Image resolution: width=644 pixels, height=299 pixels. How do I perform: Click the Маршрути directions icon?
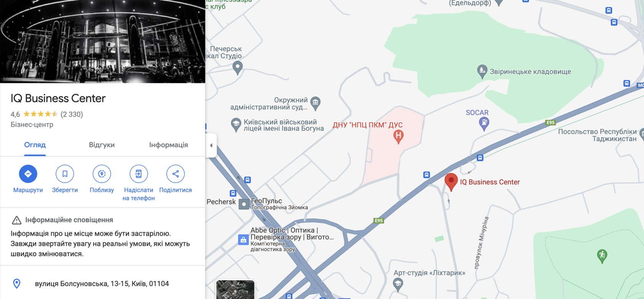tap(28, 174)
